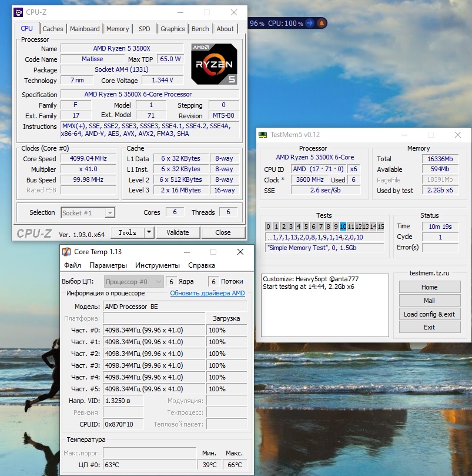Screen dimensions: 472x476
Task: Click the TestMem5 log text area
Action: pos(325,305)
